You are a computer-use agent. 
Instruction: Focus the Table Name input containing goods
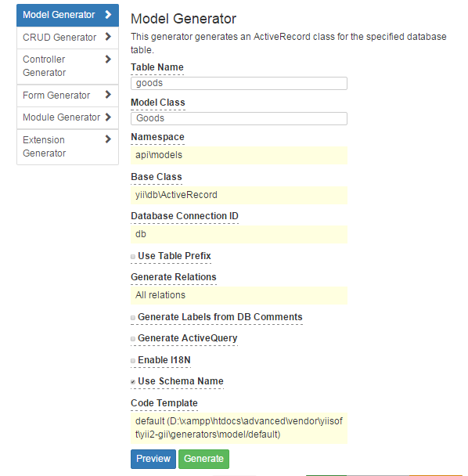pyautogui.click(x=239, y=83)
